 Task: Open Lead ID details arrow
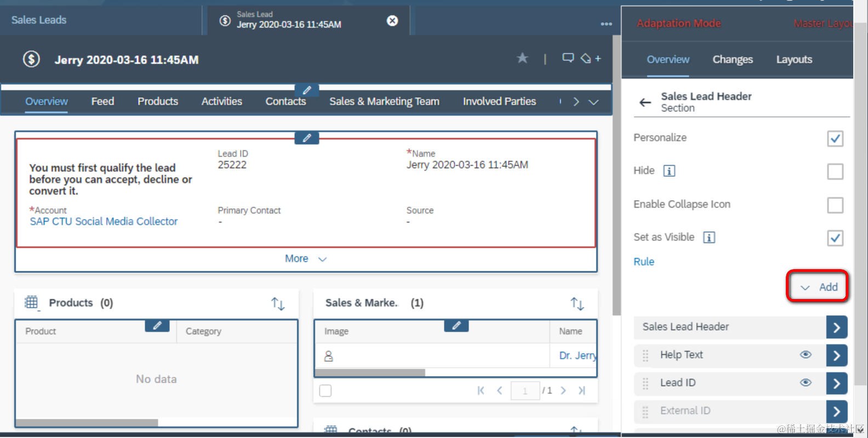click(837, 383)
